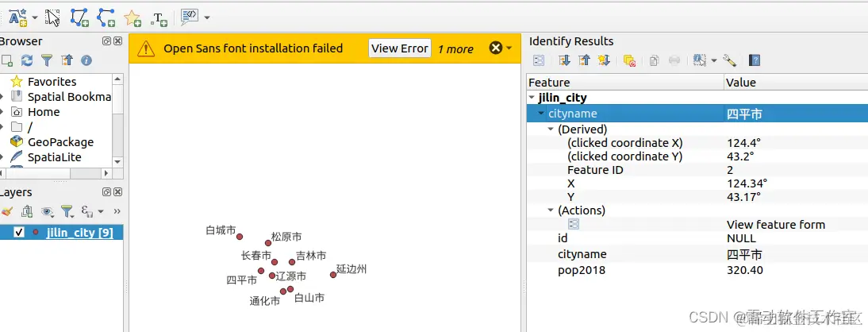Screen dimensions: 868x332
Task: Click Clear Results in Identify Results
Action: [x=629, y=60]
